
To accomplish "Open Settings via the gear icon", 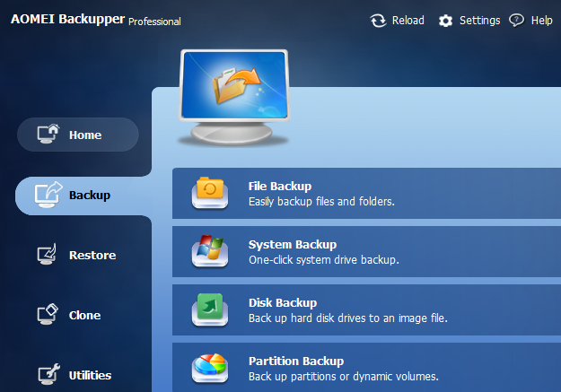I will tap(445, 21).
